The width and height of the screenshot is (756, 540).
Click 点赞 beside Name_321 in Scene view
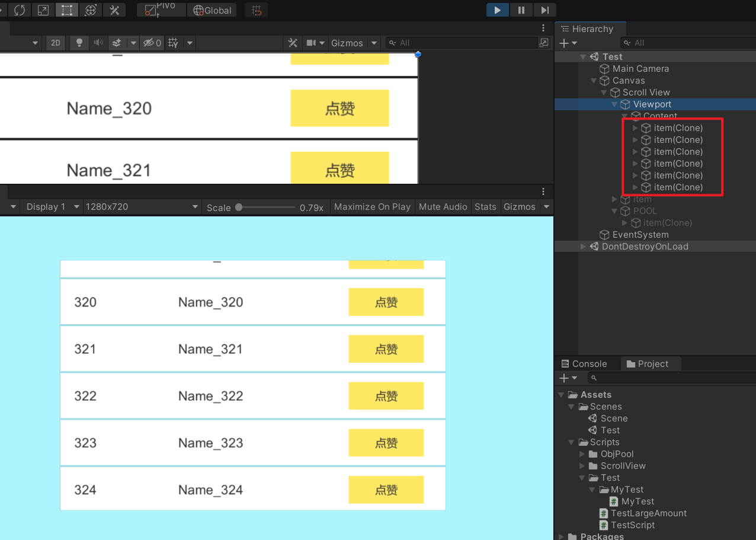click(x=339, y=168)
